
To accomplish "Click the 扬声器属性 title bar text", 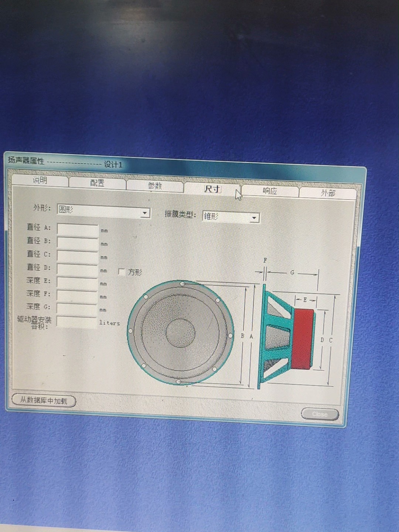I will tap(26, 160).
